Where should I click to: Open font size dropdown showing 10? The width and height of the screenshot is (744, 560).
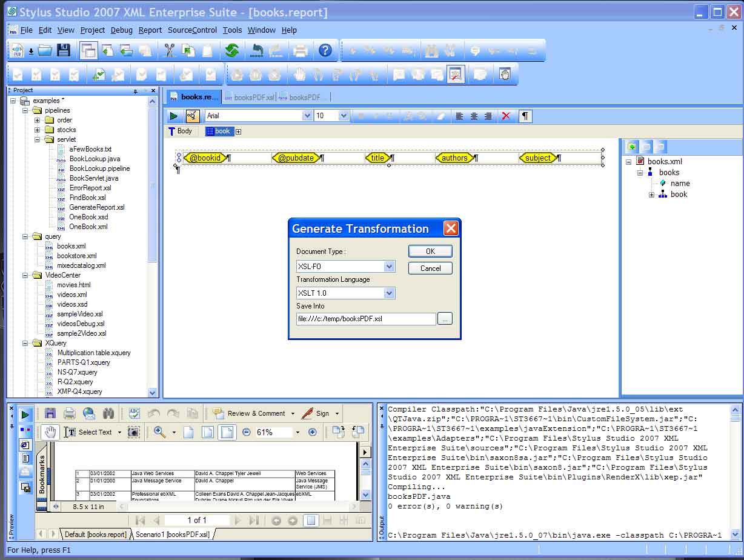coord(344,116)
